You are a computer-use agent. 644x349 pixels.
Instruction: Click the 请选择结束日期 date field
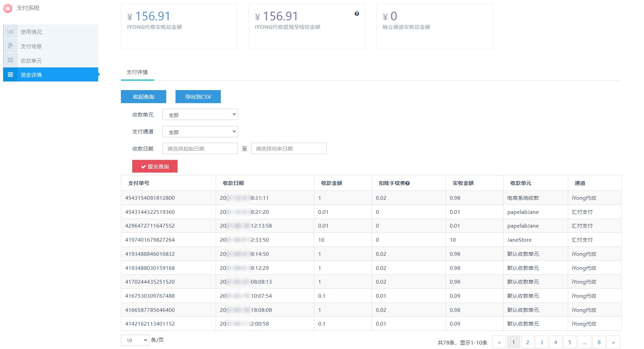[289, 149]
